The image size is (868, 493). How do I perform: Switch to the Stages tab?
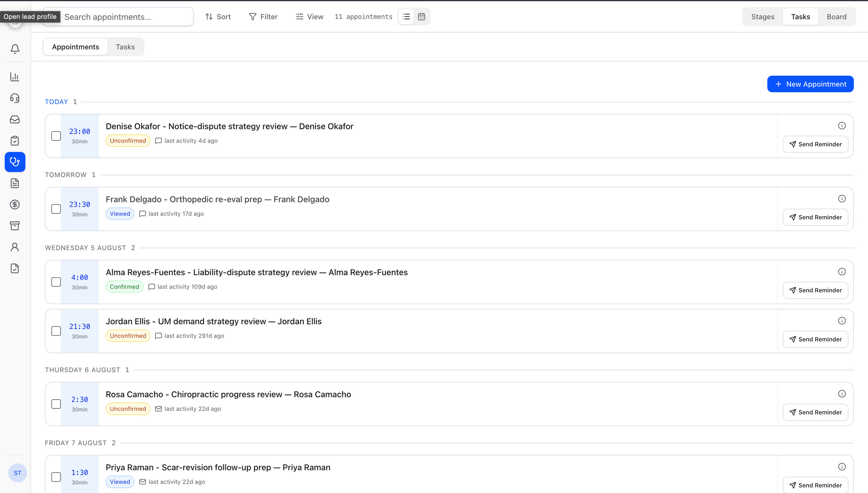(763, 17)
